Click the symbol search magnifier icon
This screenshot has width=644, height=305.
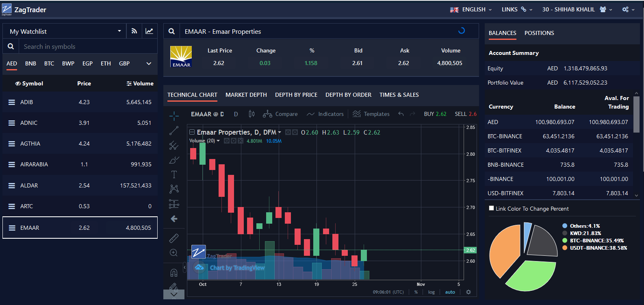[x=172, y=31]
